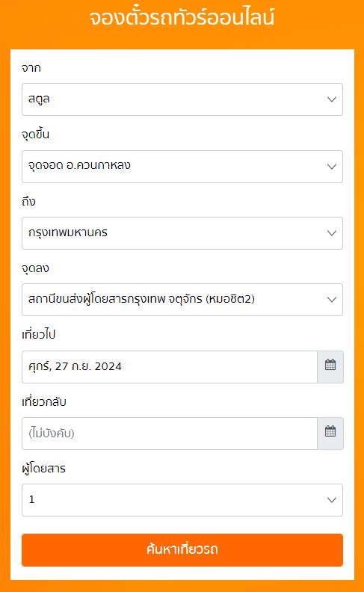Open calendar picker for เที่ยวไป date
The height and width of the screenshot is (592, 364).
[330, 366]
